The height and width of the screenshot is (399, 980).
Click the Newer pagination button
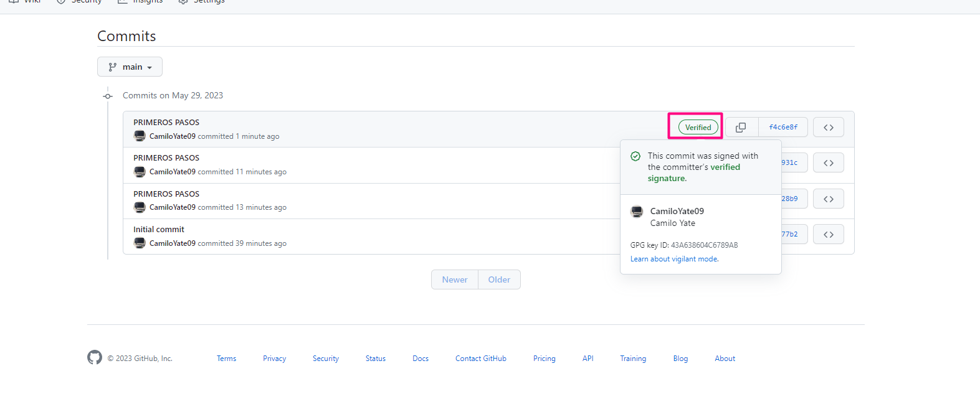[455, 279]
